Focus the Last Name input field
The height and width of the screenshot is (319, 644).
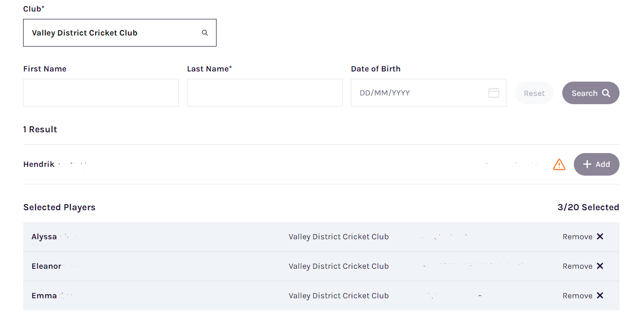point(265,93)
